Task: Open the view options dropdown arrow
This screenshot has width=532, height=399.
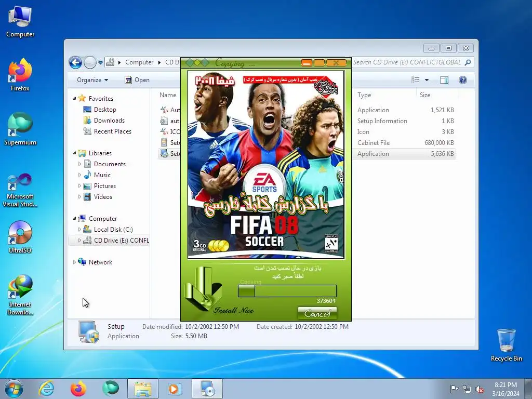Action: coord(427,80)
